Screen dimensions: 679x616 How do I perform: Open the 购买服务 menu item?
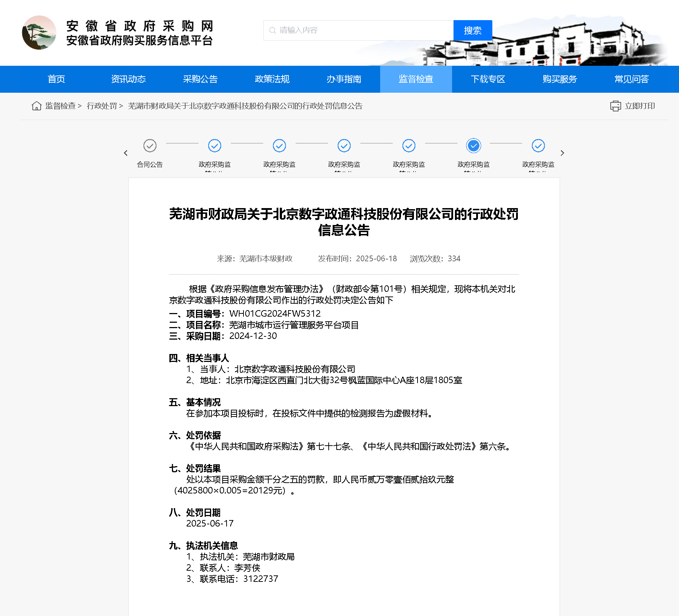[x=560, y=79]
